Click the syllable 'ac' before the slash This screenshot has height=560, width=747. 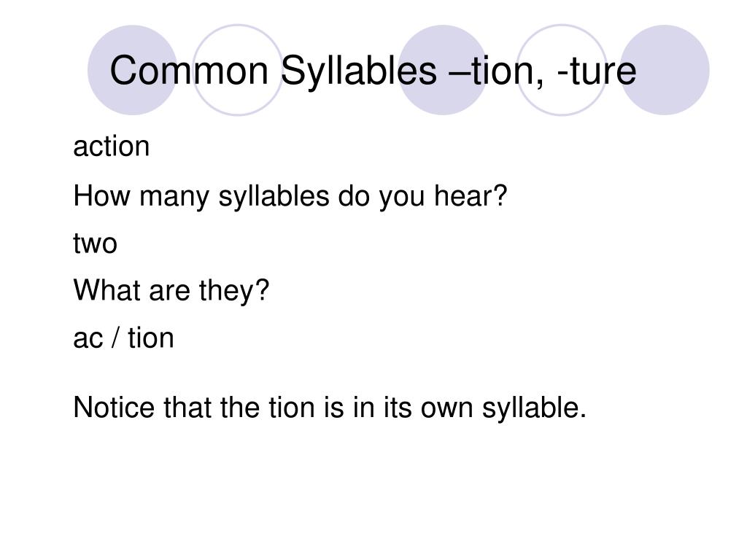[88, 340]
